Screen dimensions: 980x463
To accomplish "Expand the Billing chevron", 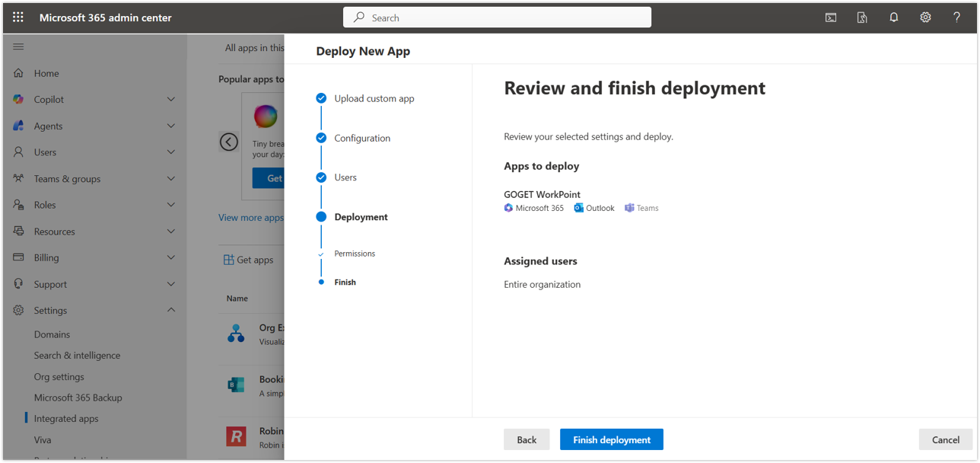I will coord(171,257).
